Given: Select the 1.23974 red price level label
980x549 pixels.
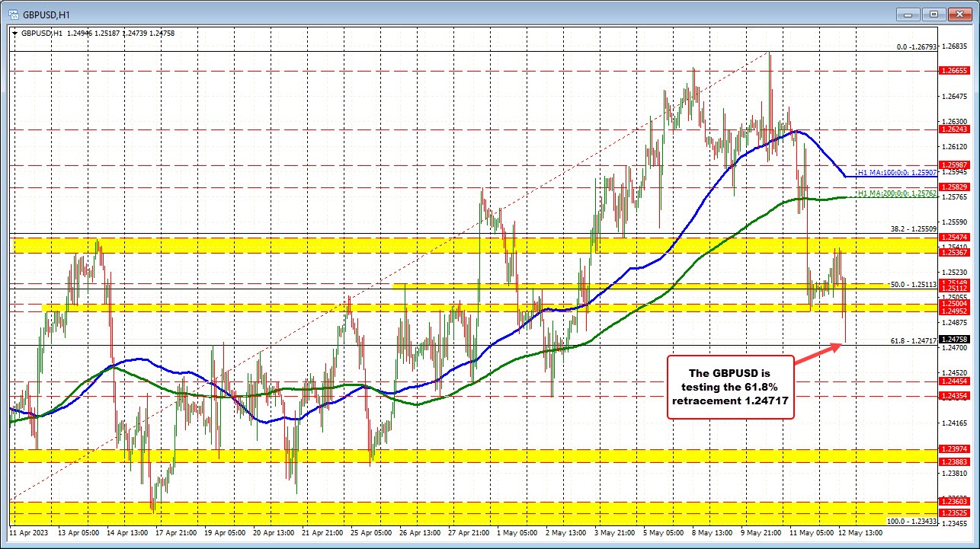Looking at the screenshot, I should 955,449.
